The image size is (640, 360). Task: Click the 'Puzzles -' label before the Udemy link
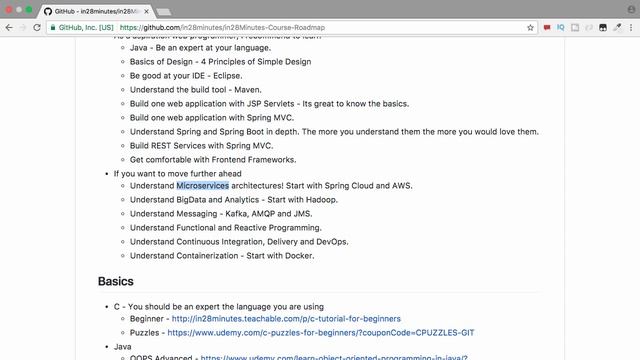tap(147, 333)
